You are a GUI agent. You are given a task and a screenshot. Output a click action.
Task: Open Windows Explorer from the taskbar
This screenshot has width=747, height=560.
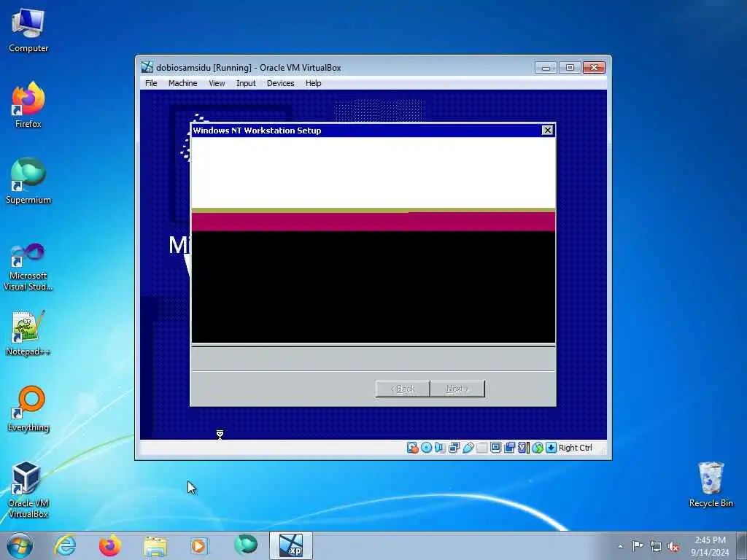coord(155,545)
